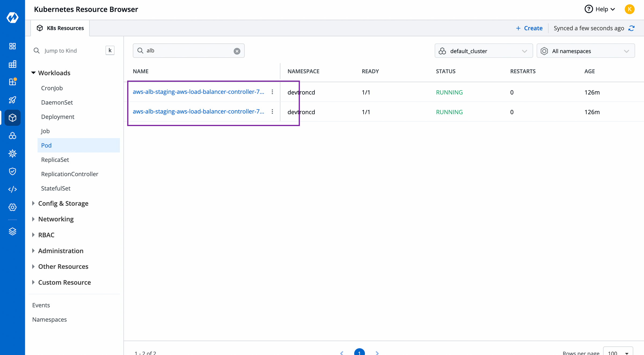The height and width of the screenshot is (355, 644).
Task: Click the refresh sync icon near top right
Action: click(632, 28)
